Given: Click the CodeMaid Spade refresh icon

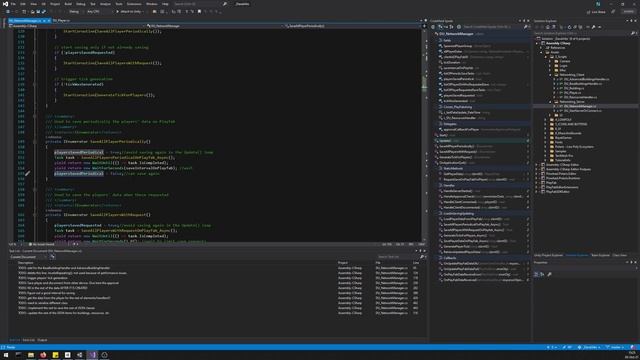Looking at the screenshot, I should pyautogui.click(x=433, y=27).
